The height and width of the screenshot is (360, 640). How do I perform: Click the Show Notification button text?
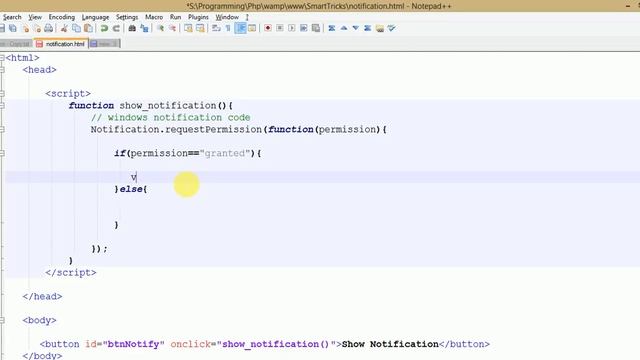tap(390, 344)
